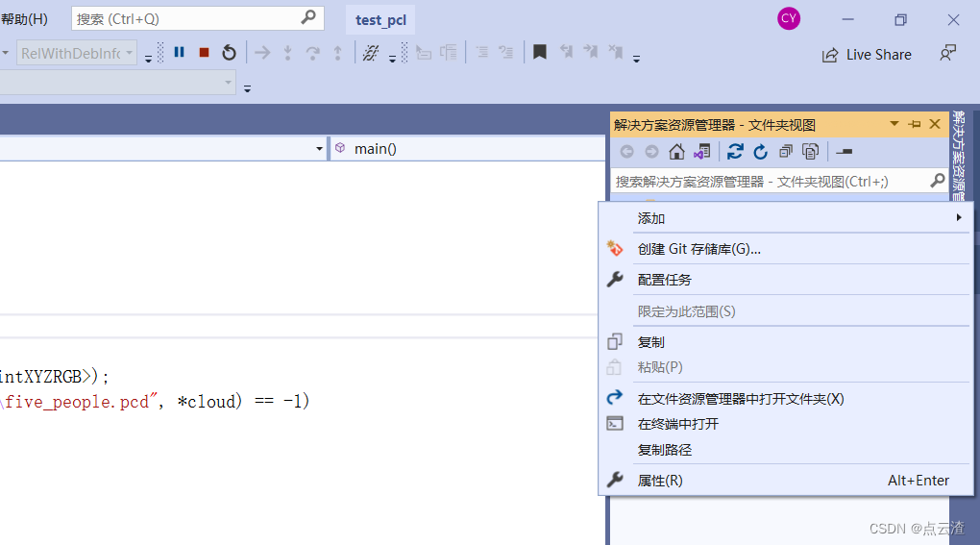Open overflow options of second toolbar row

click(248, 88)
